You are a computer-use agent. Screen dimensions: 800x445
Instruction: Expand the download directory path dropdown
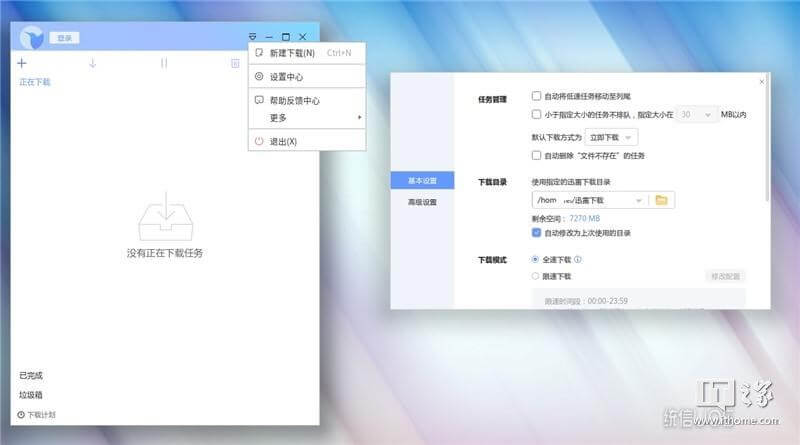[x=639, y=200]
